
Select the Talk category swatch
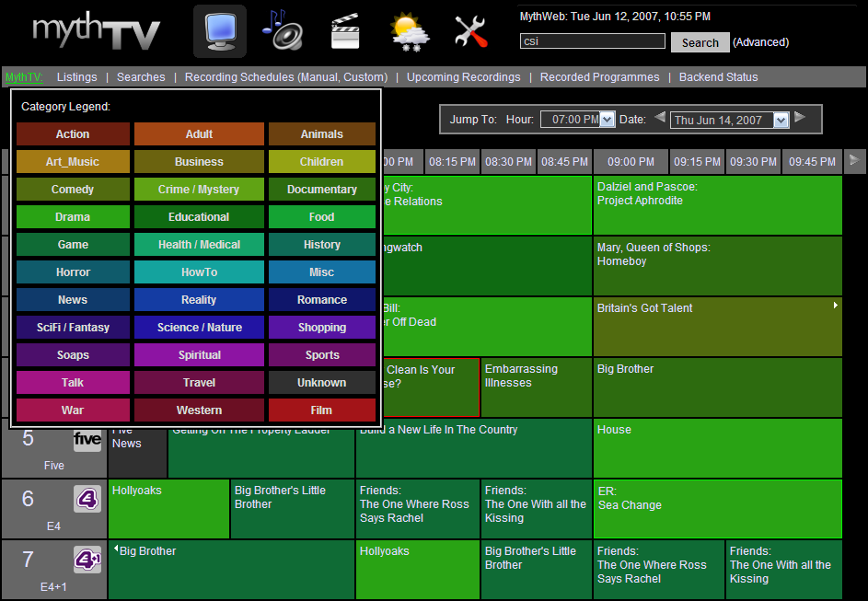click(73, 382)
